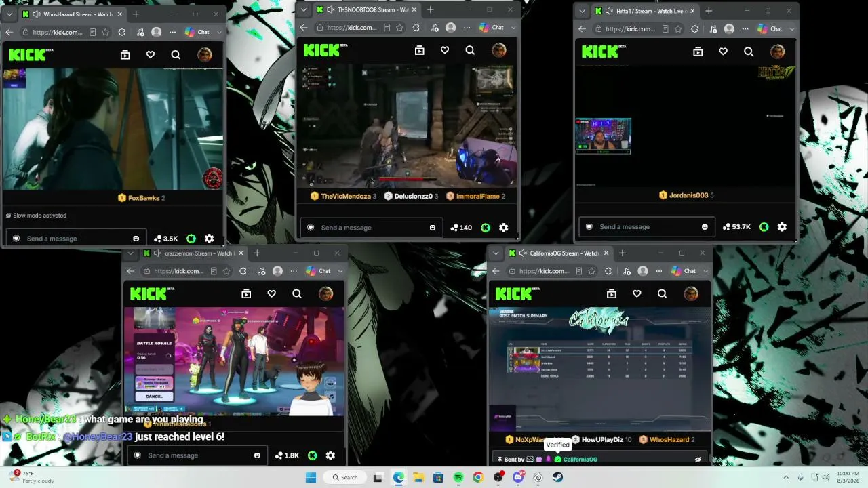Open Steam from the taskbar
Viewport: 868px width, 488px height.
point(557,477)
